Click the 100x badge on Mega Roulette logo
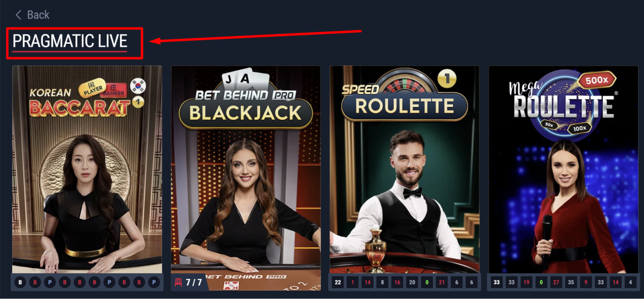The width and height of the screenshot is (644, 299). (x=579, y=128)
